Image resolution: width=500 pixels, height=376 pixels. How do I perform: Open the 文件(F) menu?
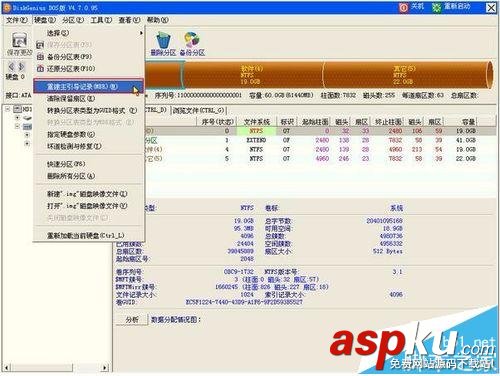17,20
